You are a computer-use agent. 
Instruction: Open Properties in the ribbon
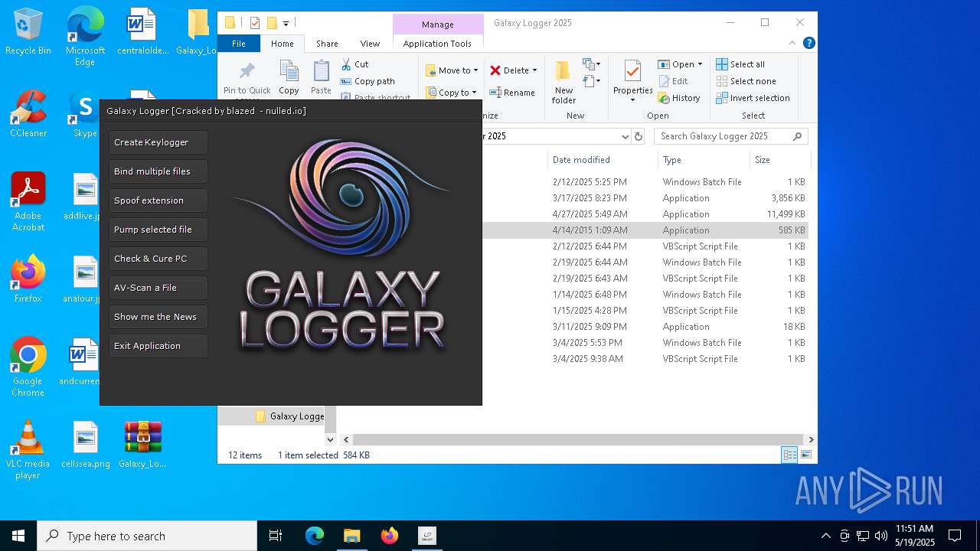click(x=632, y=81)
